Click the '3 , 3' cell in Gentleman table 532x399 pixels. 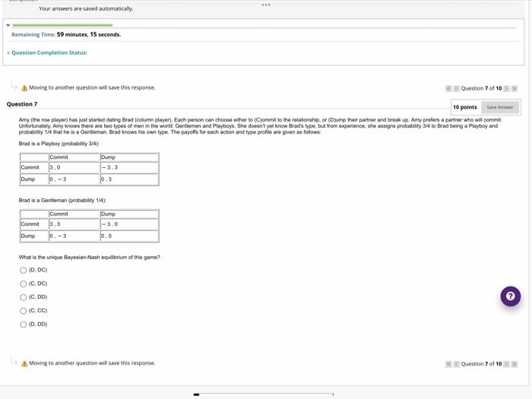point(74,224)
